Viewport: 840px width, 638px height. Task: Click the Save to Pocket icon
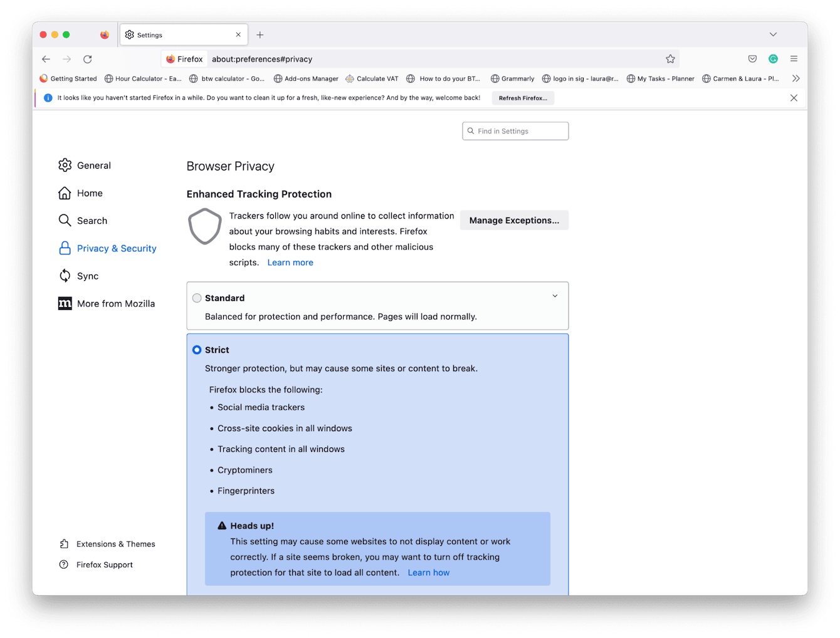(752, 58)
